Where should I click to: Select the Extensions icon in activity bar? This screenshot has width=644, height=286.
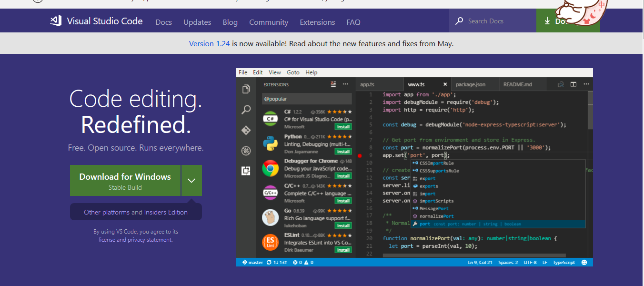[x=246, y=171]
